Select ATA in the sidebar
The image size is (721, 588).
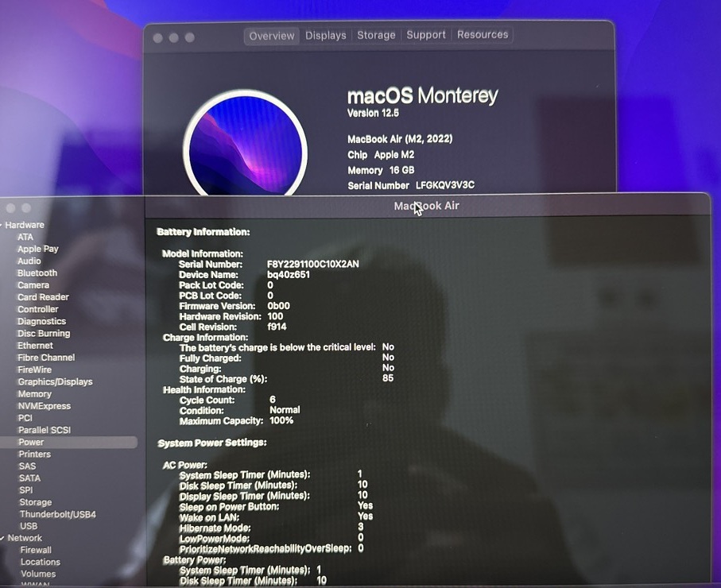coord(25,238)
